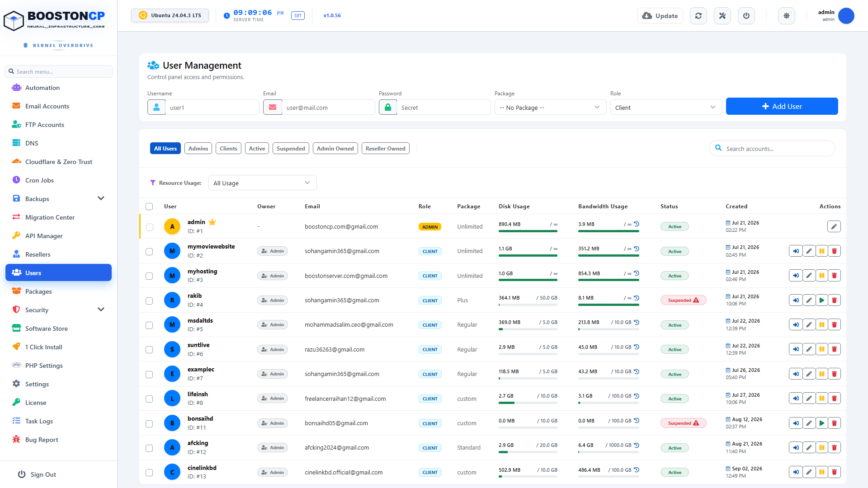868x488 pixels.
Task: Delete the lifeinsh account
Action: [x=835, y=399]
